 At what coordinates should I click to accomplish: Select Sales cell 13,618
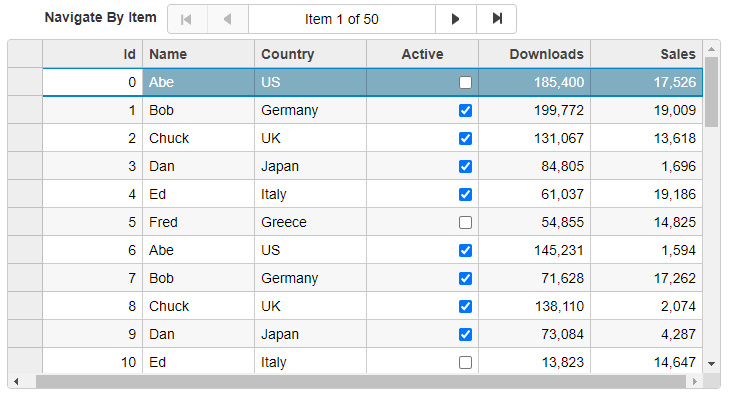pos(647,138)
